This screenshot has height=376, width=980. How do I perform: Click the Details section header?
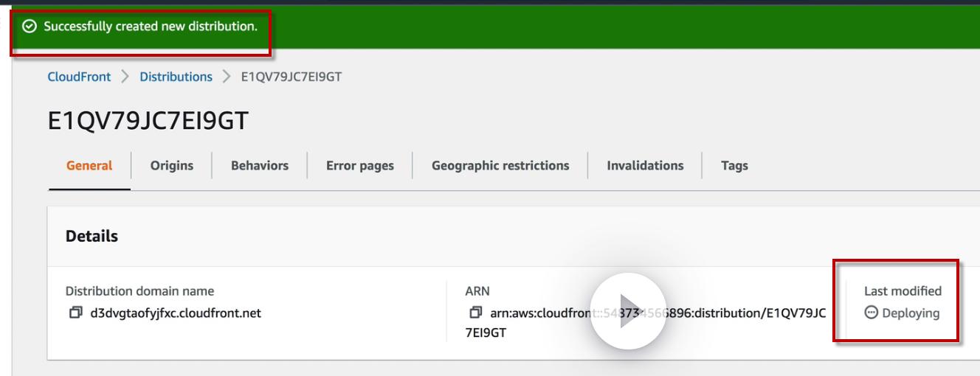[92, 236]
